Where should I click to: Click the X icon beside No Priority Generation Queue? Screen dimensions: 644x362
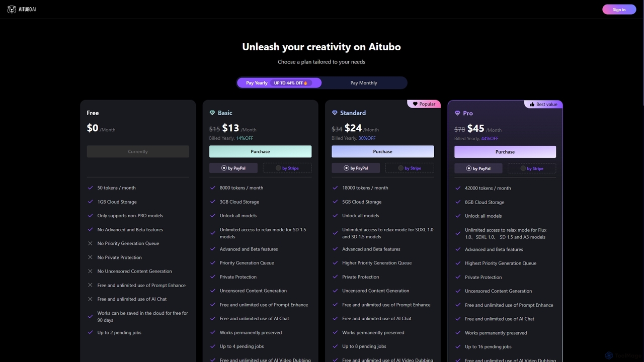pos(90,243)
